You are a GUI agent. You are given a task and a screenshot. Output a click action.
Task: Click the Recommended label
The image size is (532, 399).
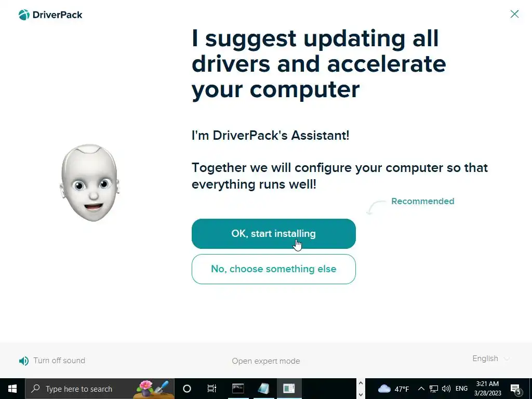(x=423, y=201)
